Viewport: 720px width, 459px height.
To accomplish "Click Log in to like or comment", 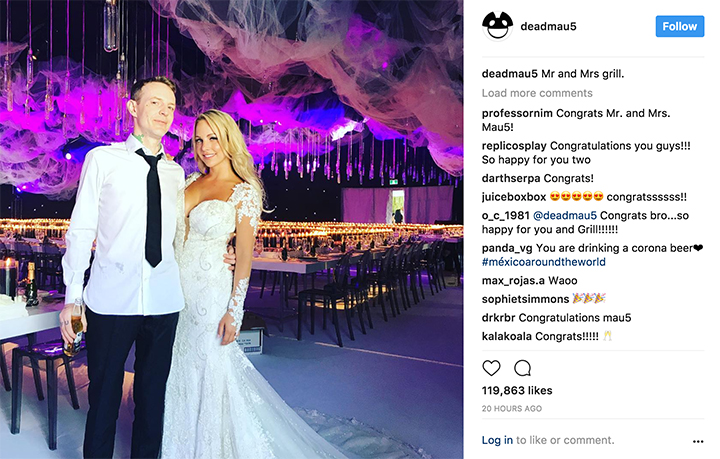I will coord(497,440).
